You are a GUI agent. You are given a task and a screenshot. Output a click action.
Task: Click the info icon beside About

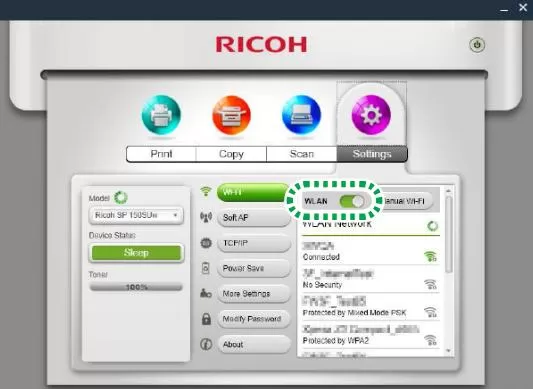(206, 344)
